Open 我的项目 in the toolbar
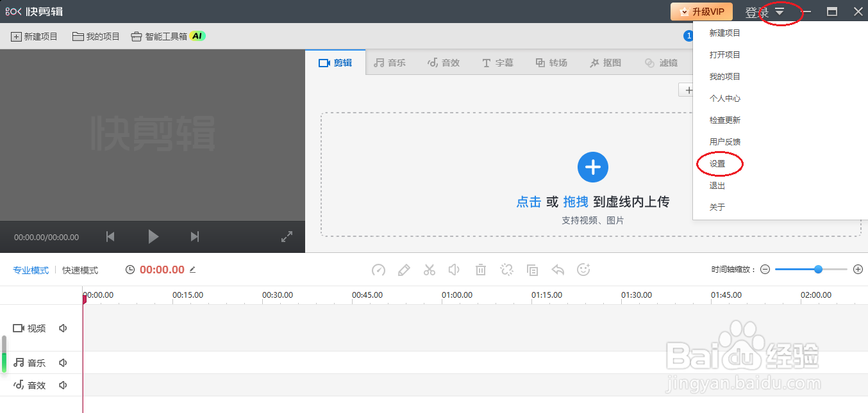 point(96,36)
